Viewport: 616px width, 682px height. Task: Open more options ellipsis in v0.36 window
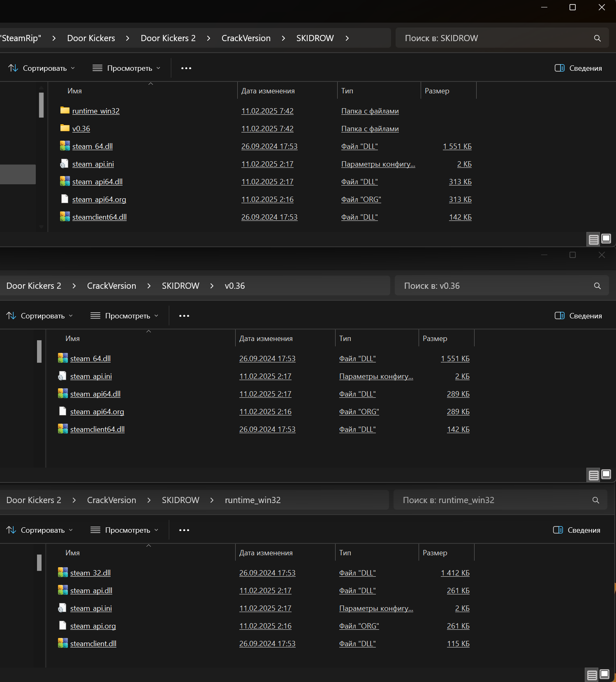[x=184, y=316]
